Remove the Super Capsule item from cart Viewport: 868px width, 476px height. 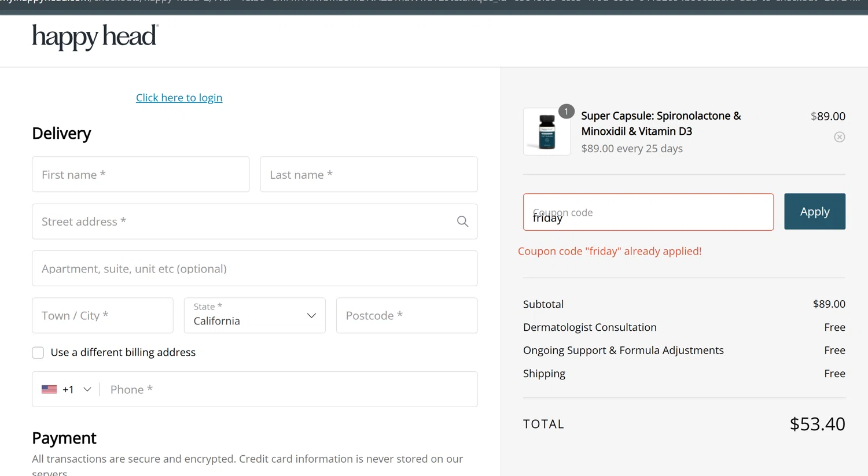839,137
